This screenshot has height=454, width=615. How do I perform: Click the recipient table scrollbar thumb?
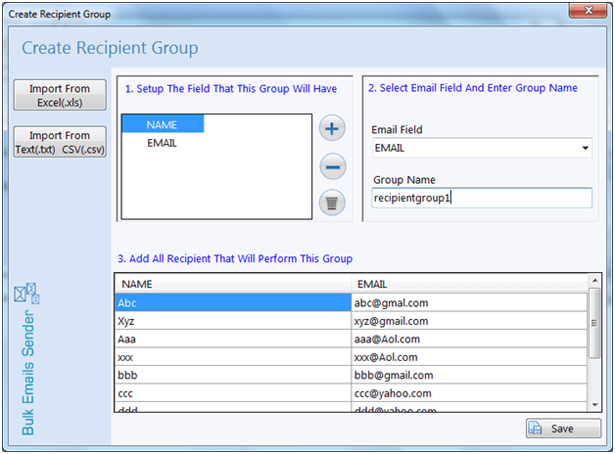(x=595, y=323)
